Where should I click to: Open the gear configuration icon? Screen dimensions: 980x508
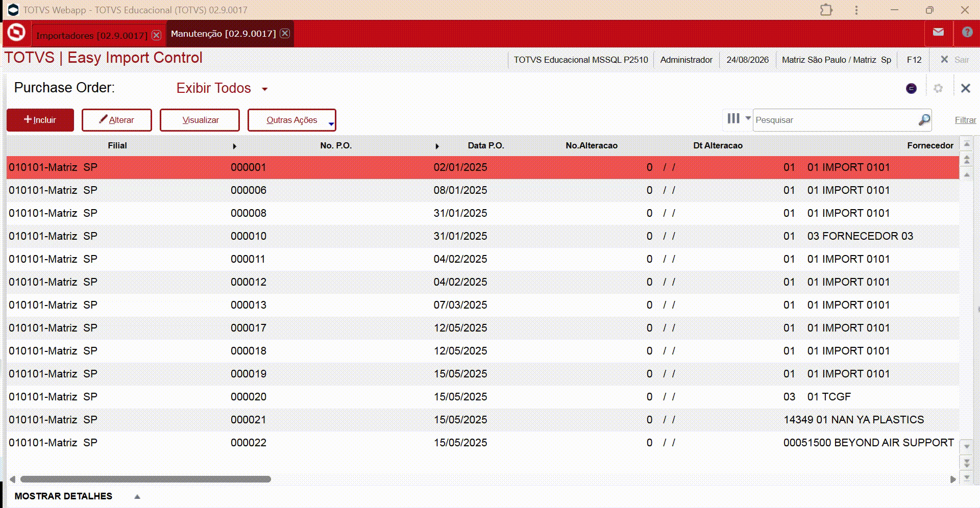point(938,88)
